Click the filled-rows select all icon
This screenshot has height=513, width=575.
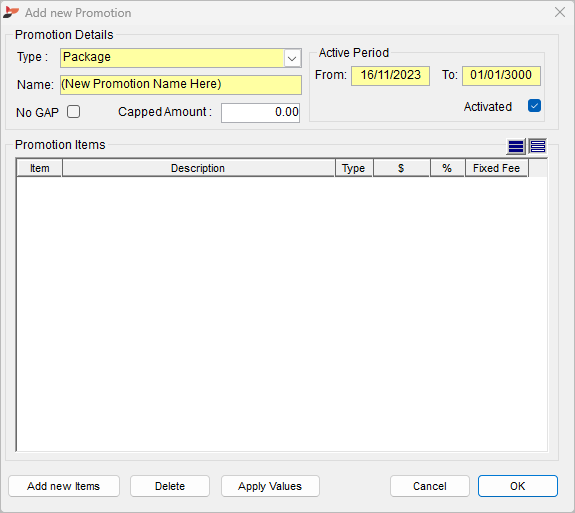[516, 146]
